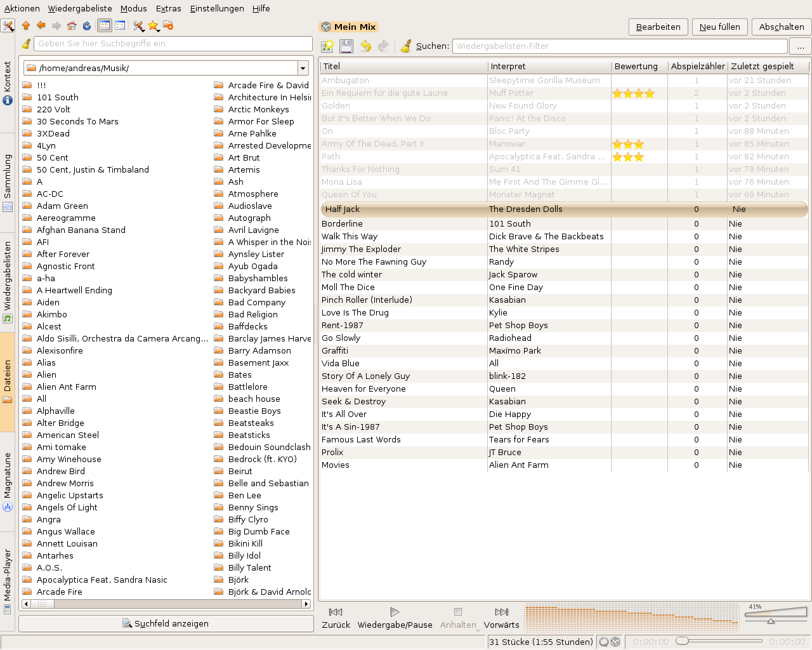Click the Abschalten button
Image resolution: width=812 pixels, height=650 pixels.
click(x=782, y=27)
